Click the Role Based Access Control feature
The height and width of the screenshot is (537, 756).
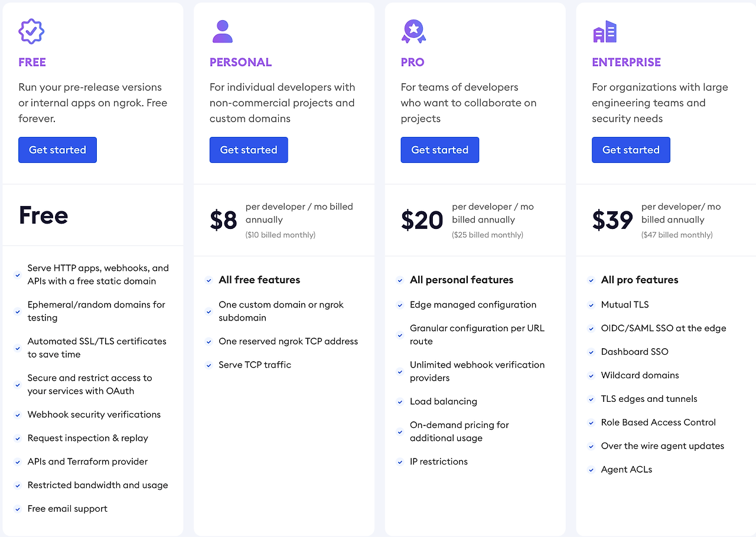click(658, 423)
